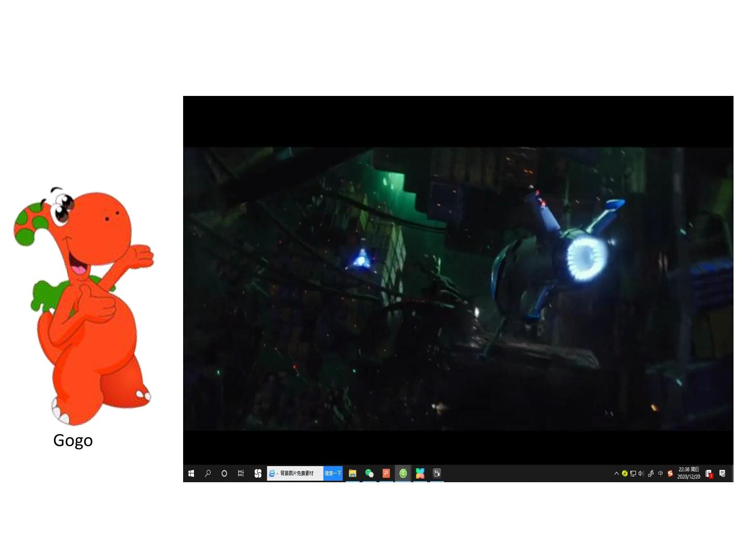This screenshot has width=747, height=560.
Task: Open WeChat from the taskbar
Action: (x=369, y=473)
